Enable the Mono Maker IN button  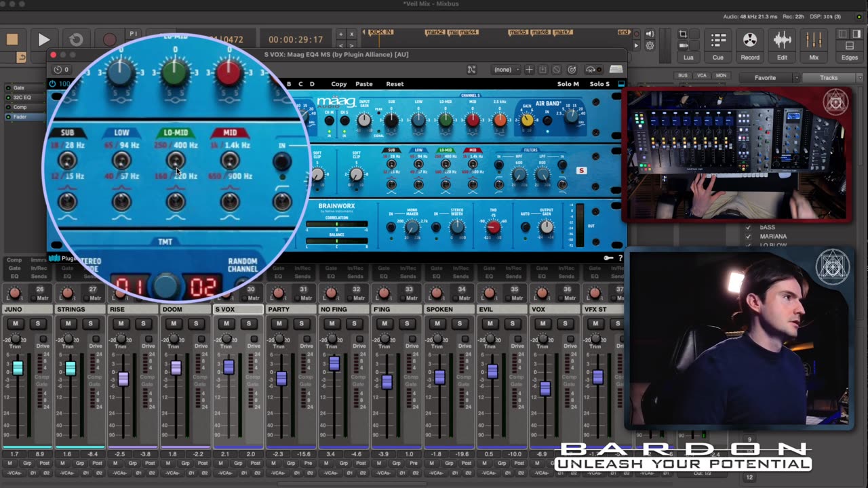pyautogui.click(x=391, y=227)
